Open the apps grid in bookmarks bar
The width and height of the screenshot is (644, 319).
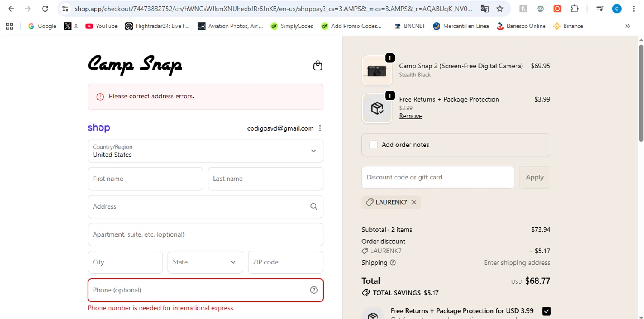[x=9, y=26]
